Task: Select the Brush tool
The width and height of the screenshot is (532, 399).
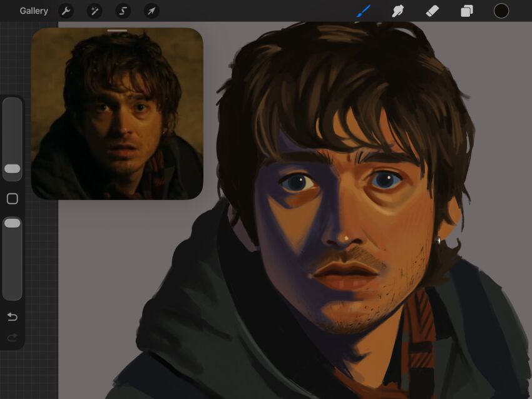Action: (x=364, y=11)
